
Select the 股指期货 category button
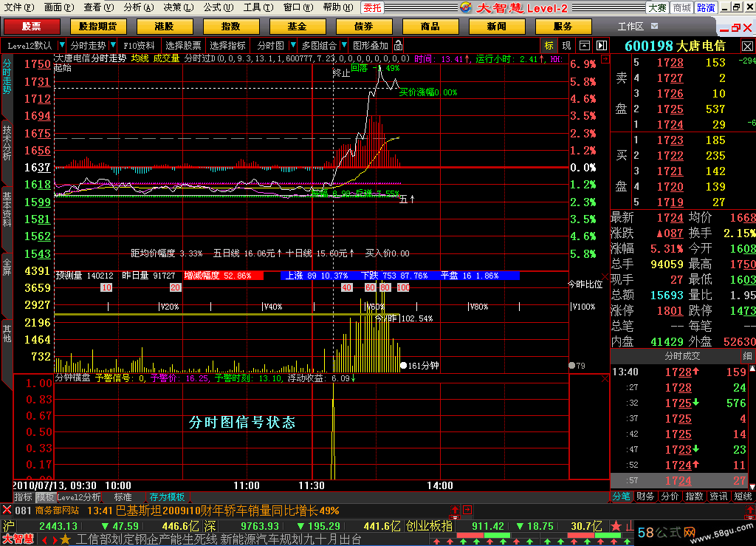point(98,27)
